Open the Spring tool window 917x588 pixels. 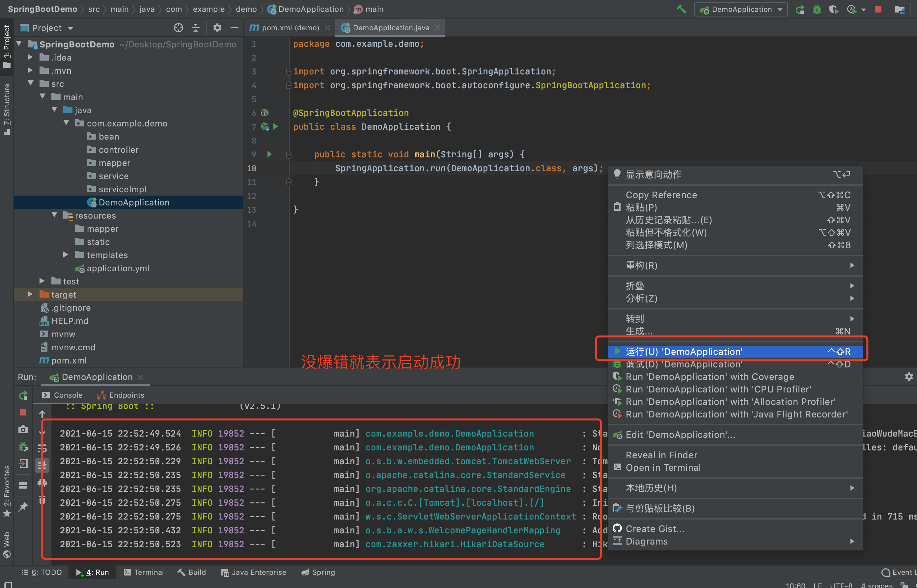click(x=318, y=572)
